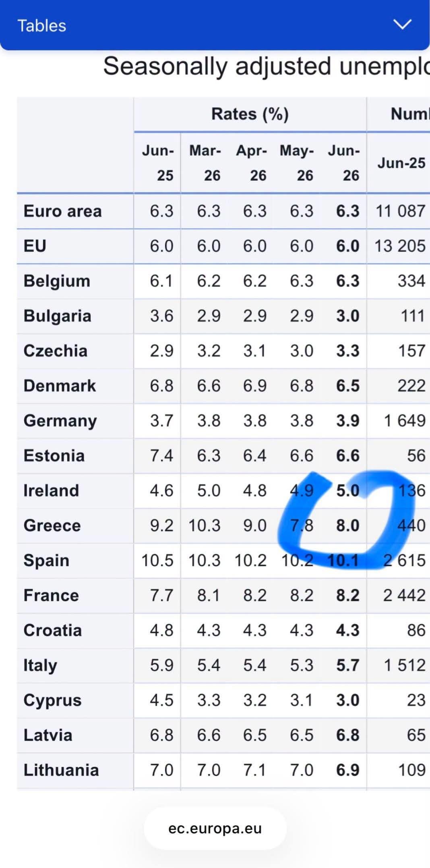The width and height of the screenshot is (430, 868).
Task: Select the Germany row label
Action: [60, 421]
